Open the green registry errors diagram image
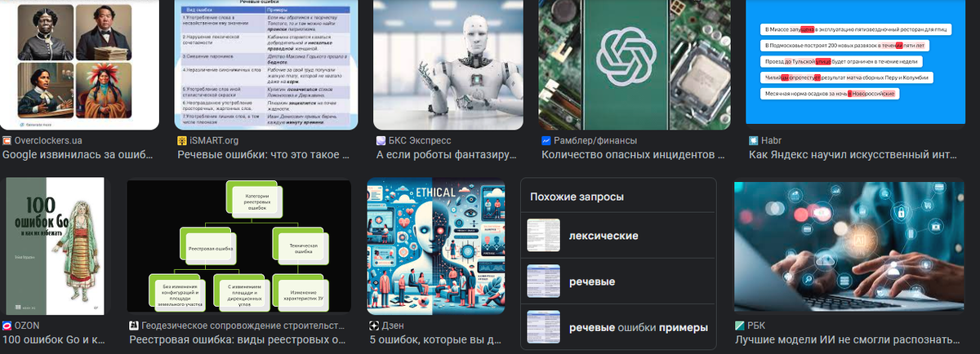Image resolution: width=980 pixels, height=354 pixels. (x=238, y=246)
